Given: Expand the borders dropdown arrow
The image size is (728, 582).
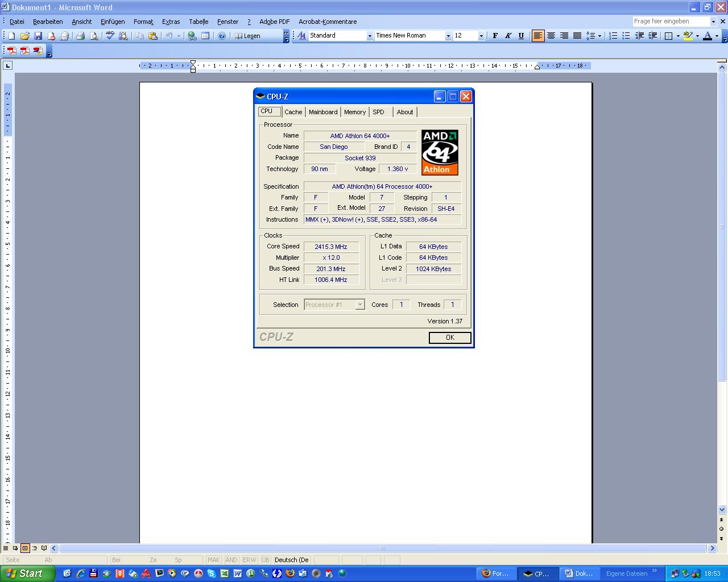Looking at the screenshot, I should [678, 36].
